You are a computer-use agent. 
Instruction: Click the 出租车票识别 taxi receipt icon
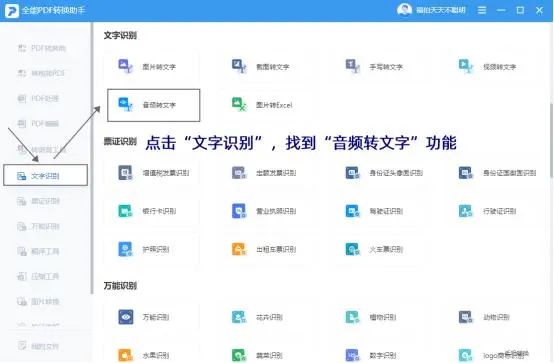[239, 249]
